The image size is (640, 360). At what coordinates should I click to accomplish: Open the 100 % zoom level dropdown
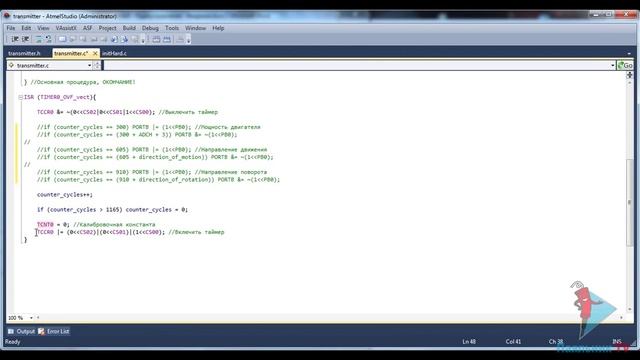[31, 318]
